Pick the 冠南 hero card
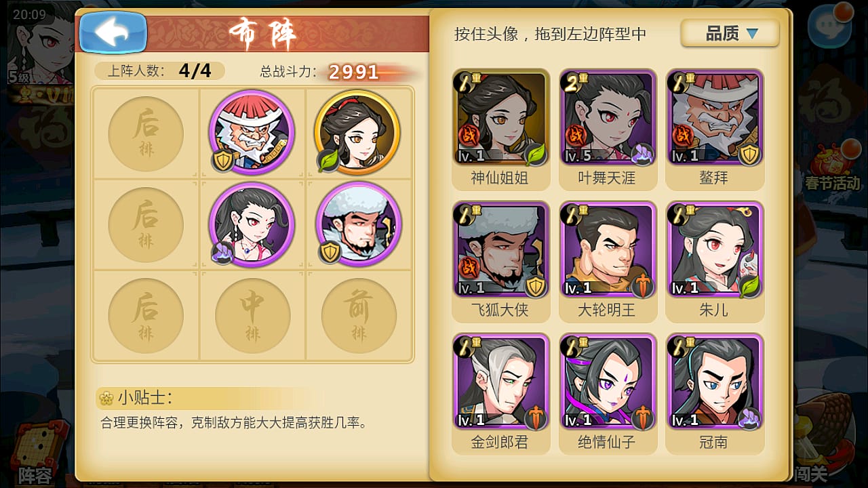868x488 pixels. [x=715, y=394]
